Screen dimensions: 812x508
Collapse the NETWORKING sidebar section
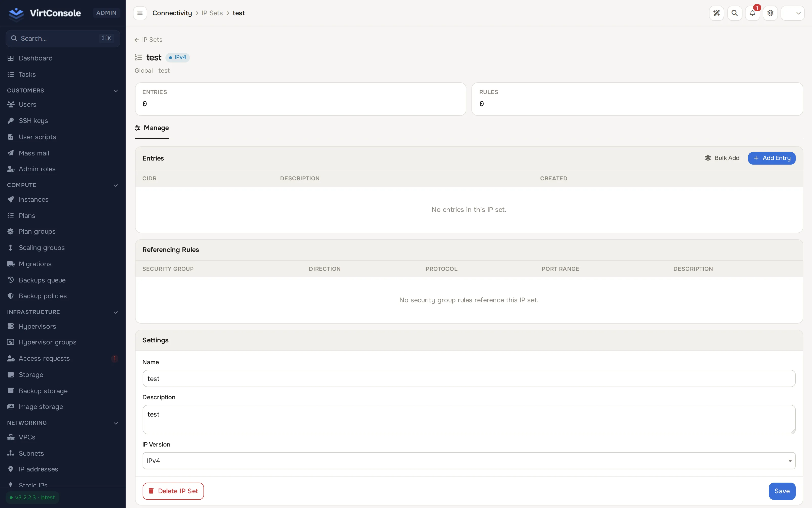click(63, 423)
